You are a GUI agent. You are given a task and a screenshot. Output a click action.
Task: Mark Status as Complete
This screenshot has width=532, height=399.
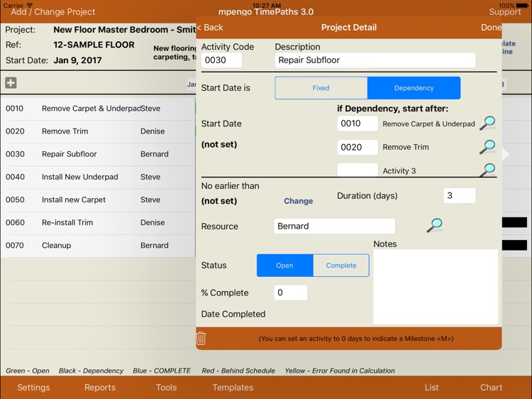341,266
